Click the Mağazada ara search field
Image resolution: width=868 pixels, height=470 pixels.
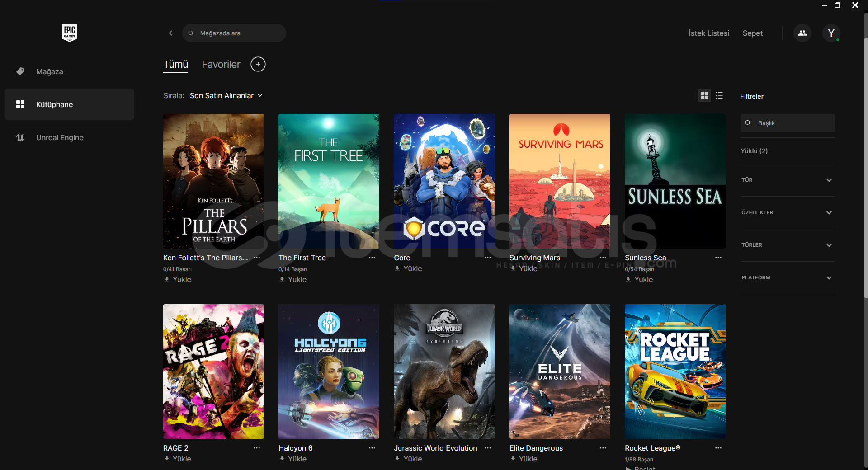(234, 33)
